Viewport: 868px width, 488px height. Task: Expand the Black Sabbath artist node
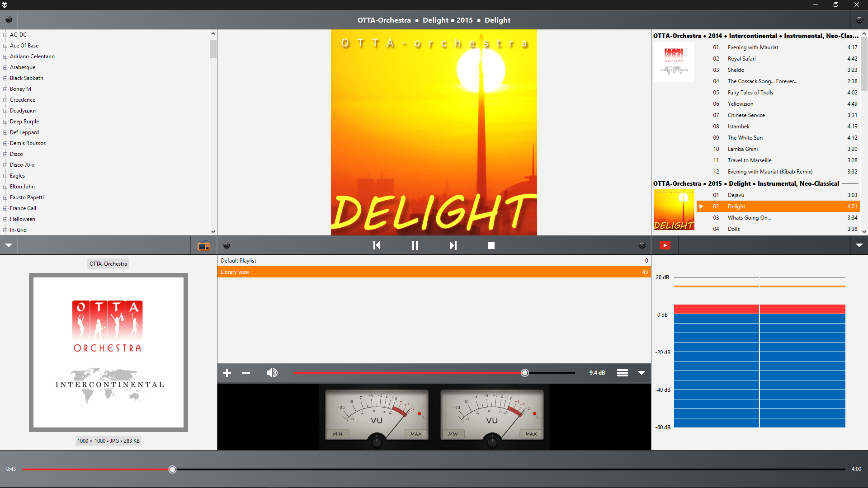[5, 78]
